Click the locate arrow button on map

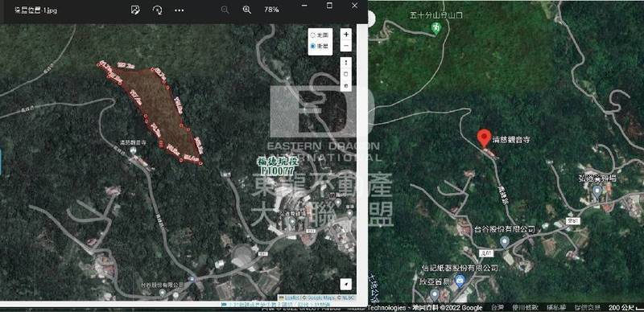[346, 284]
